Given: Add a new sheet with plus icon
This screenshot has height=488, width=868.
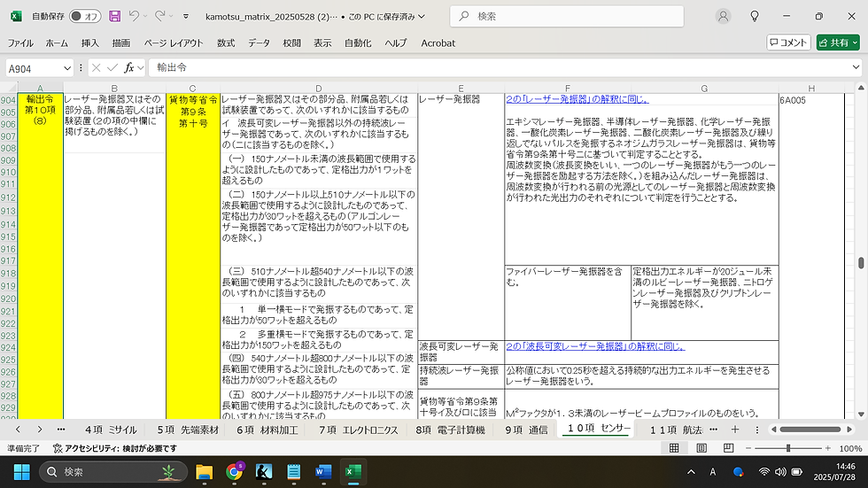Looking at the screenshot, I should (x=734, y=430).
